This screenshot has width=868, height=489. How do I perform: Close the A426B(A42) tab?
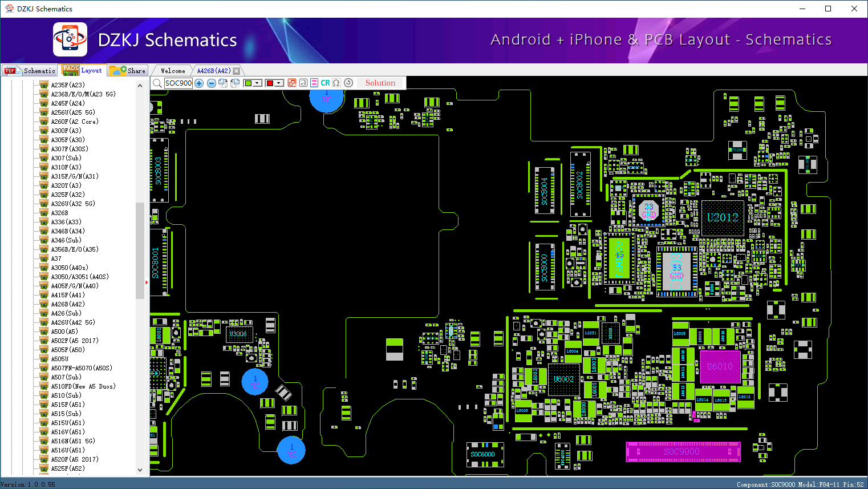point(237,71)
